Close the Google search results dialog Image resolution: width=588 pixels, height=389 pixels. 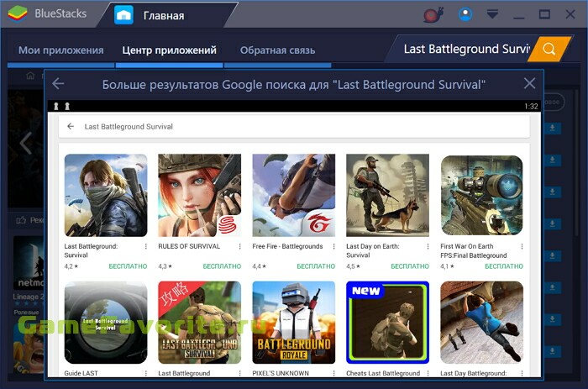(x=529, y=83)
